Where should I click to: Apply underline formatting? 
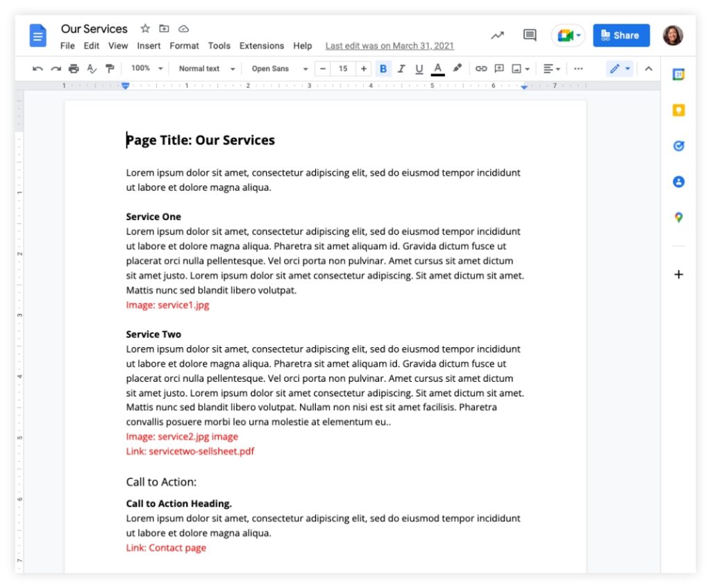tap(419, 68)
